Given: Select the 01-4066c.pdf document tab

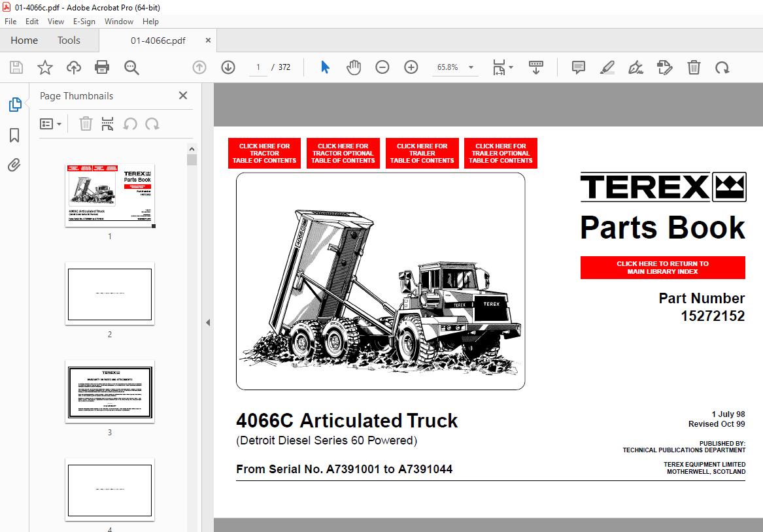Looking at the screenshot, I should pos(158,41).
